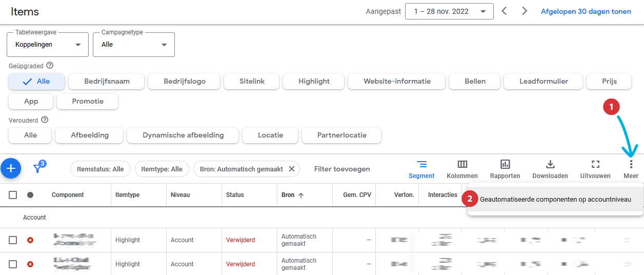Select the Sitelink chip

click(252, 81)
